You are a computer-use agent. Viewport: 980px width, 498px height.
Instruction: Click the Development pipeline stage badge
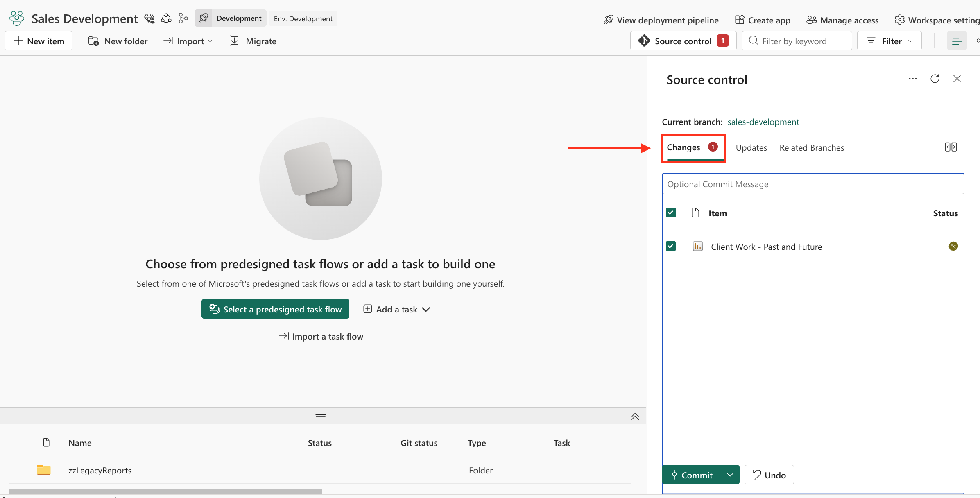[231, 18]
